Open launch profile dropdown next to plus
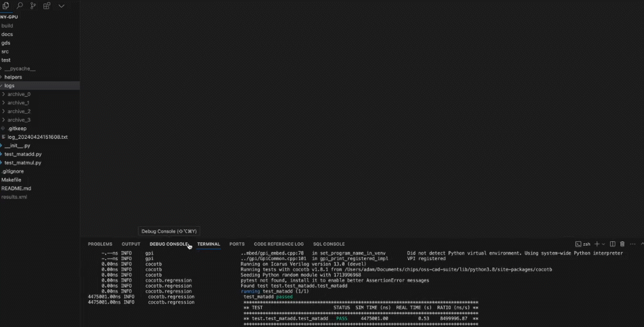 (x=603, y=244)
